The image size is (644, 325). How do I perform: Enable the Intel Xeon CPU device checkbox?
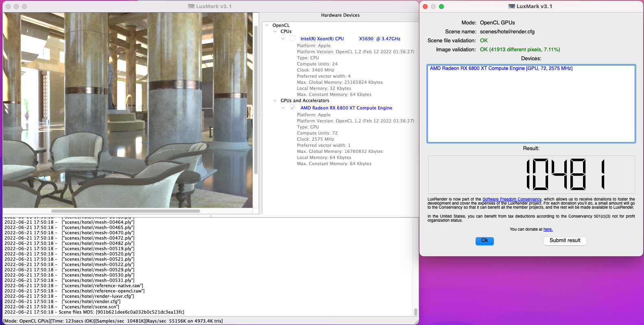pyautogui.click(x=293, y=39)
